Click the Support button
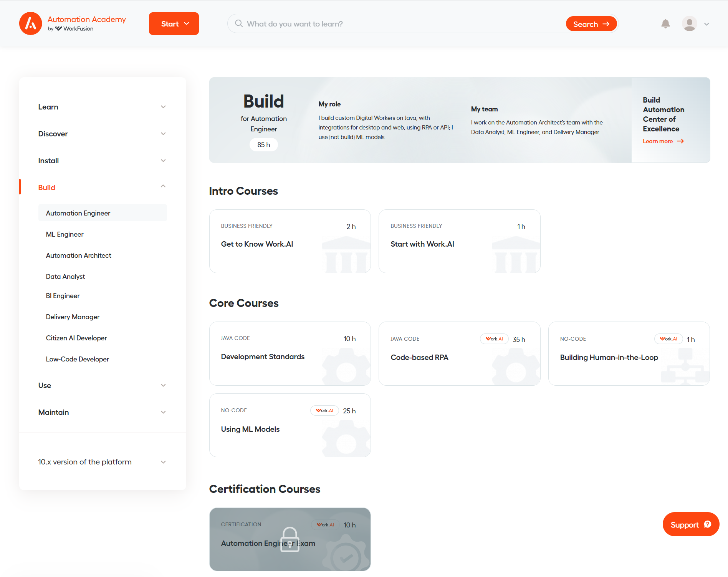Screen dimensions: 728x577 click(x=691, y=524)
